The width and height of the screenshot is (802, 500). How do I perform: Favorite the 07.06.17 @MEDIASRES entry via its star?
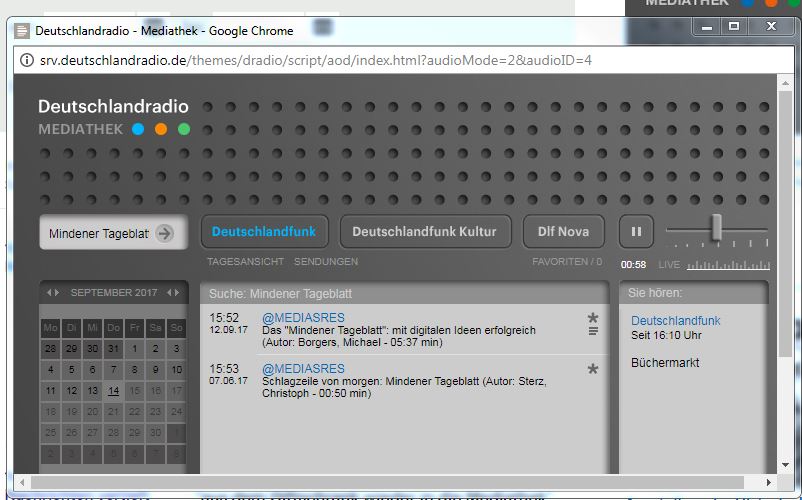pyautogui.click(x=593, y=369)
